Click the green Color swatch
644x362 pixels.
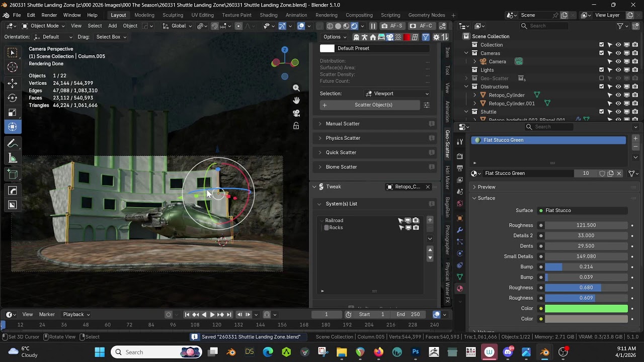[586, 309]
